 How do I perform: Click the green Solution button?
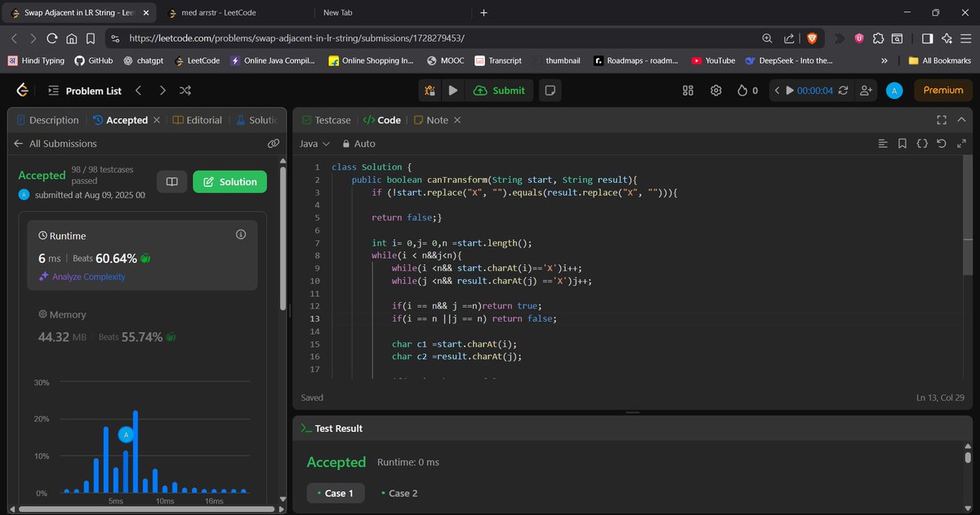(230, 182)
